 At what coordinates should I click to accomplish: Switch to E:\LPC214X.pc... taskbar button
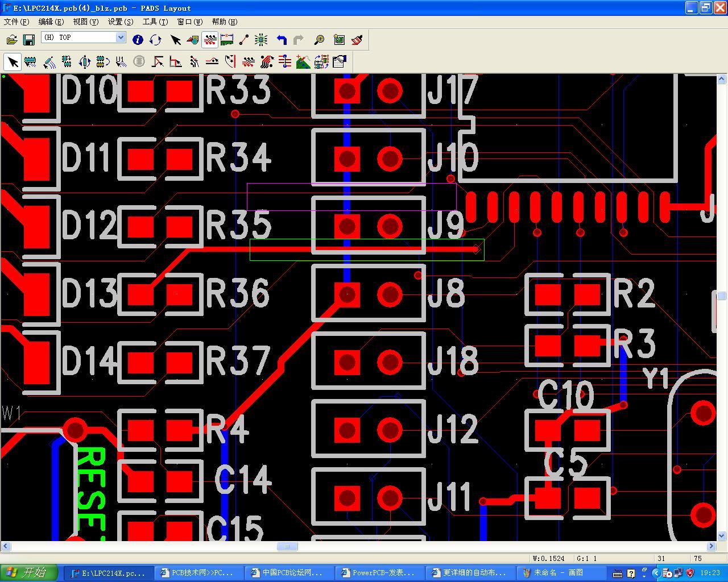pos(108,573)
